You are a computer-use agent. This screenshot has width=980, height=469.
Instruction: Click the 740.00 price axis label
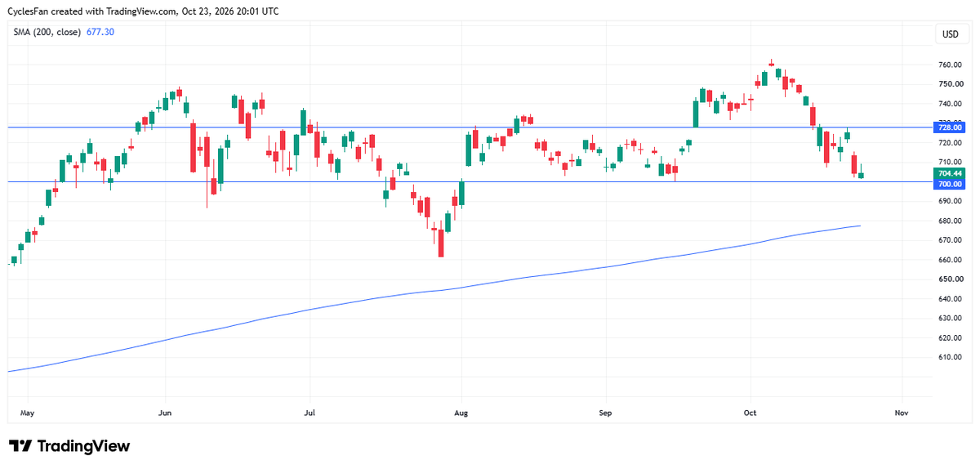point(949,104)
